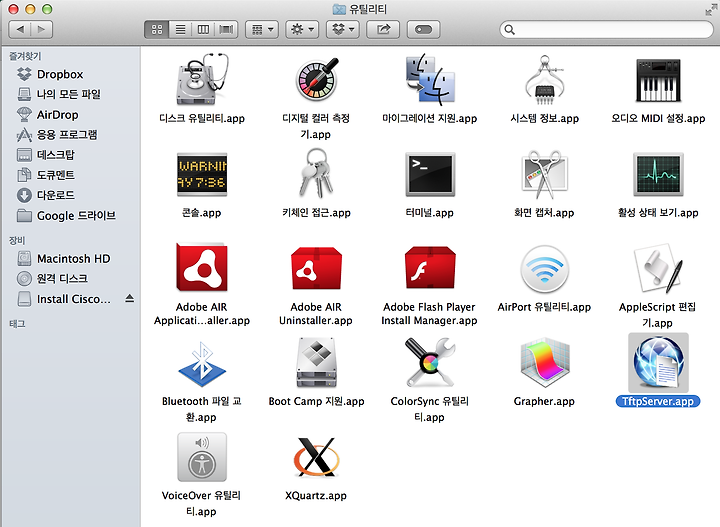
Task: Open the item arrangement dropdown
Action: tap(262, 29)
